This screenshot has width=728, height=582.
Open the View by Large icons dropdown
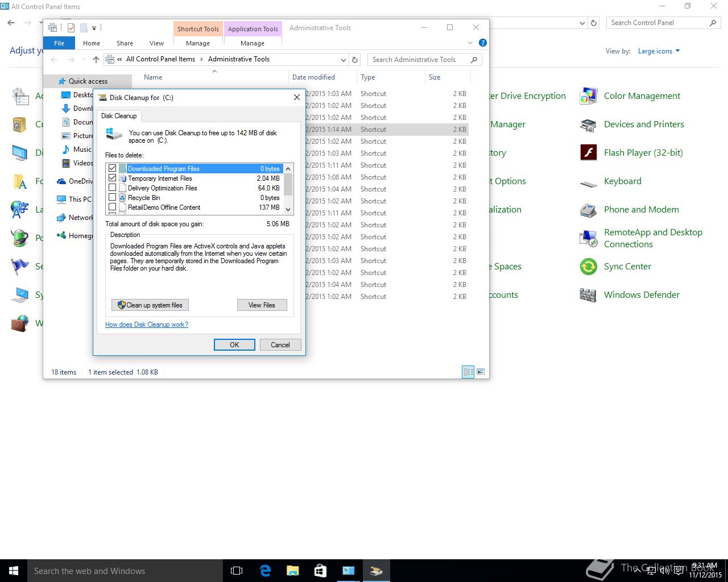tap(659, 51)
